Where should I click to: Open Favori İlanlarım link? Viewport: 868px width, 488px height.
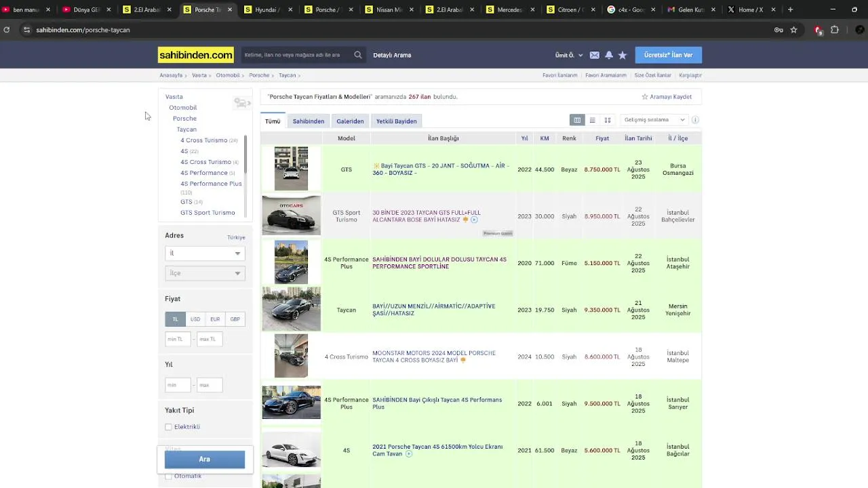[x=560, y=75]
